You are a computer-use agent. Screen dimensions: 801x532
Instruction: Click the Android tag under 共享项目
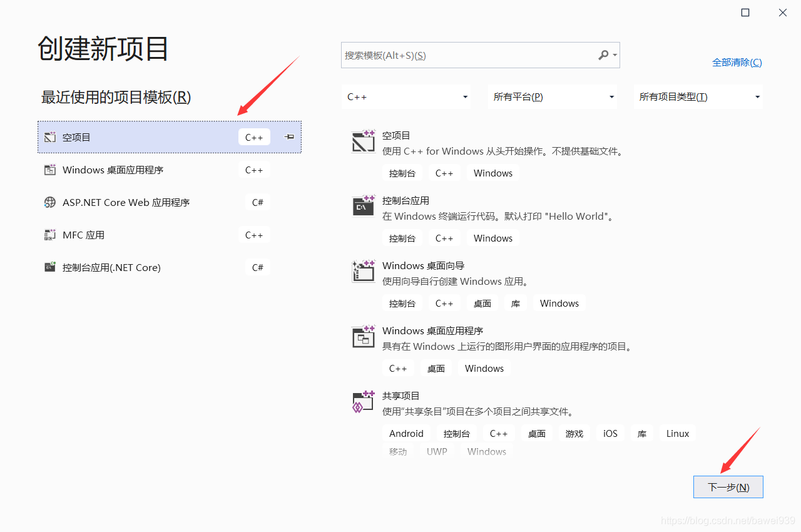tap(406, 434)
